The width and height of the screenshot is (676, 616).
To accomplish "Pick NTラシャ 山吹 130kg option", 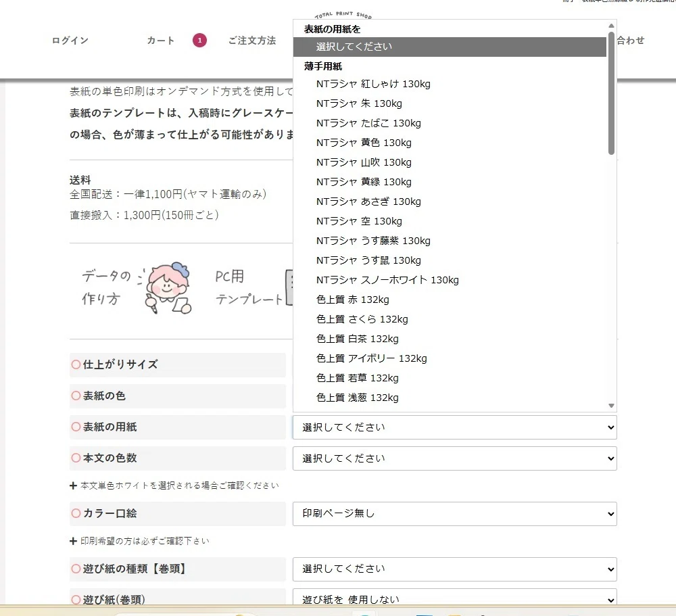I will [450, 162].
